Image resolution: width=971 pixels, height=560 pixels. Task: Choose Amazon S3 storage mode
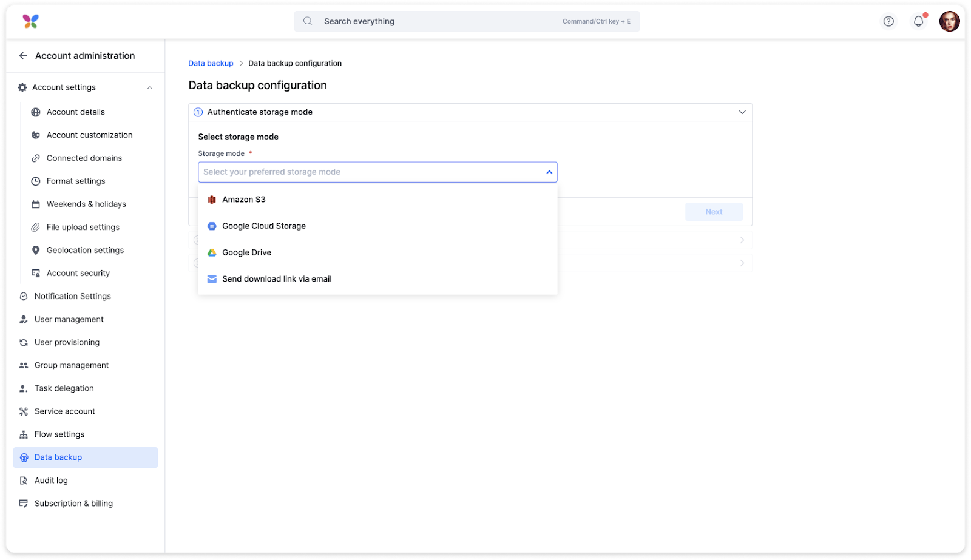click(x=377, y=200)
